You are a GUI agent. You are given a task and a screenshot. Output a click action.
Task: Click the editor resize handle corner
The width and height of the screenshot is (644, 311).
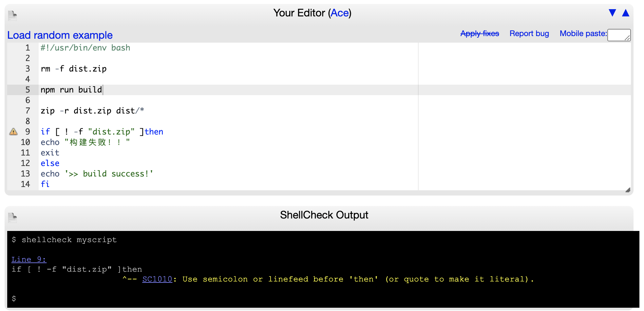click(x=628, y=190)
